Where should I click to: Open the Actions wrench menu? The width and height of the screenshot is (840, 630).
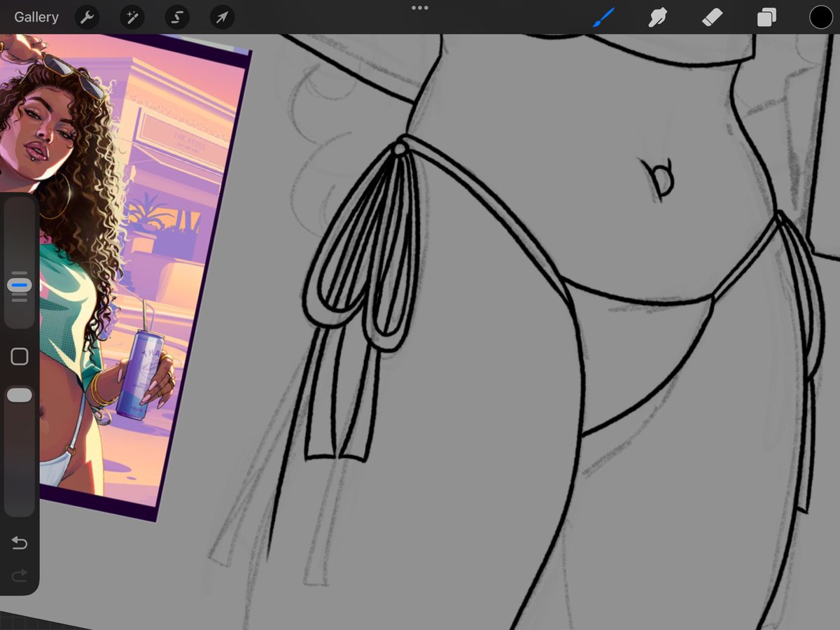pos(87,17)
